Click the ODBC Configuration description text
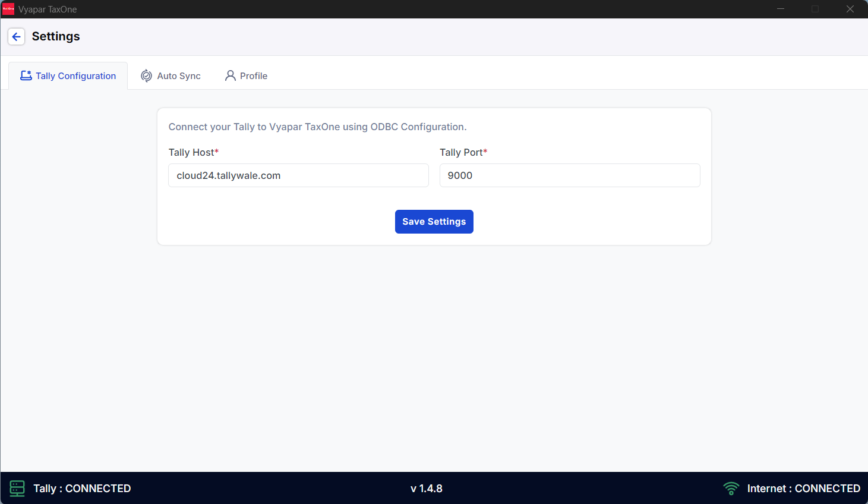This screenshot has width=868, height=504. [318, 127]
